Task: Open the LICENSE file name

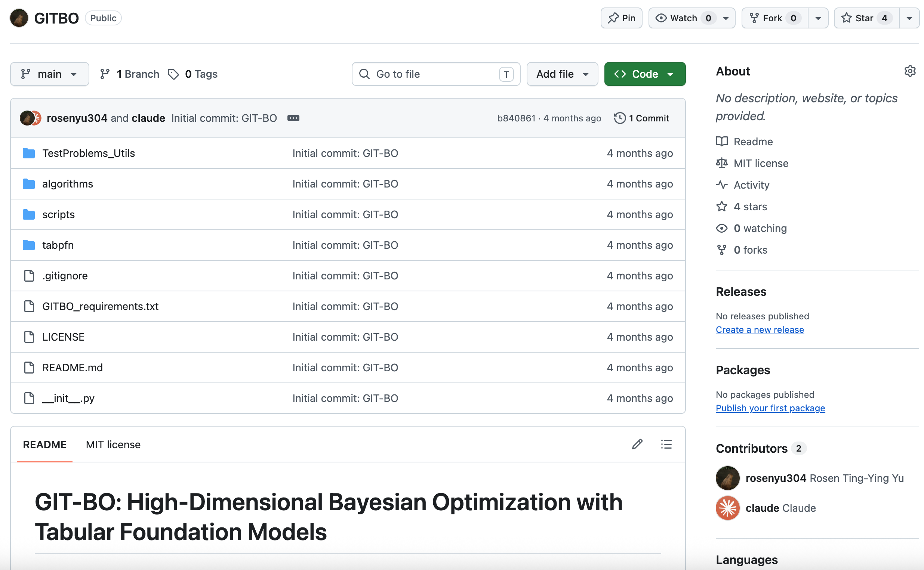Action: click(x=64, y=337)
